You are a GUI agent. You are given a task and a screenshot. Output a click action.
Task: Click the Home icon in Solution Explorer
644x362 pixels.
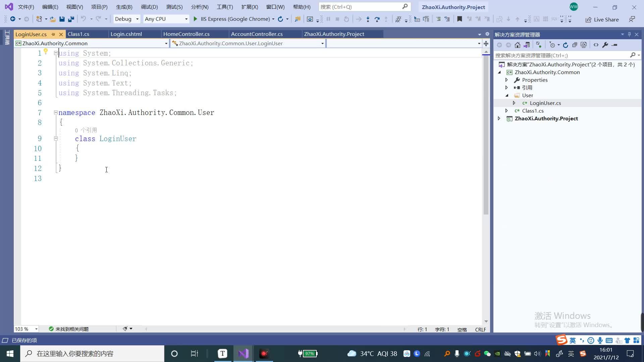(518, 45)
